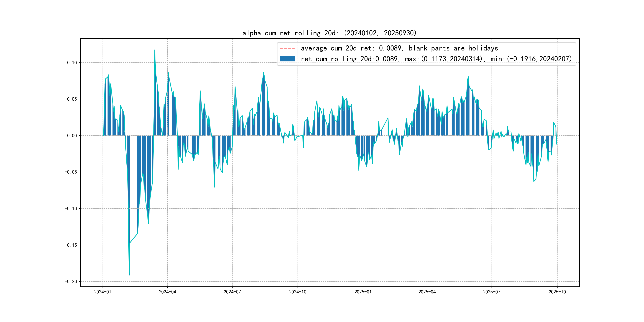The height and width of the screenshot is (322, 644).
Task: Click the -0.20 y-axis tick label
Action: pos(71,281)
